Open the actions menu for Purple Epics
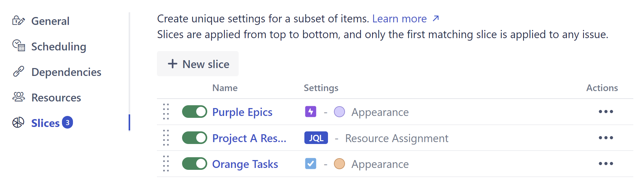 tap(606, 112)
